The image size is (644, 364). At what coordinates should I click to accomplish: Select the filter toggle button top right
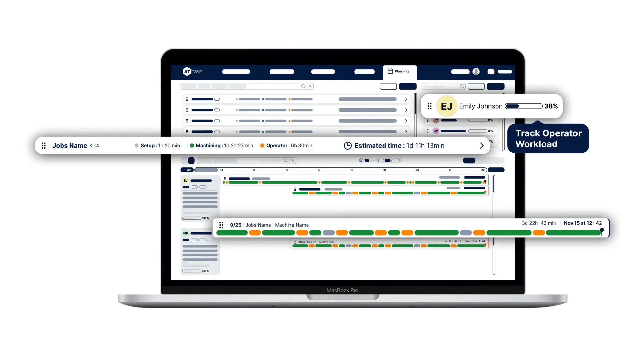[496, 86]
